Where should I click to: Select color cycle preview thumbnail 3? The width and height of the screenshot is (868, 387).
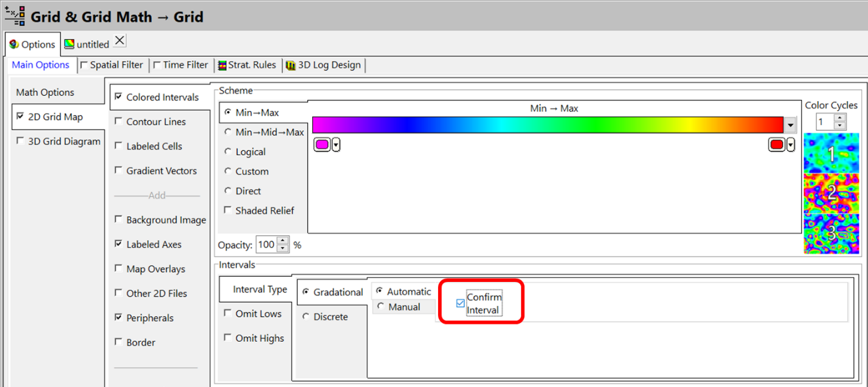[x=831, y=233]
